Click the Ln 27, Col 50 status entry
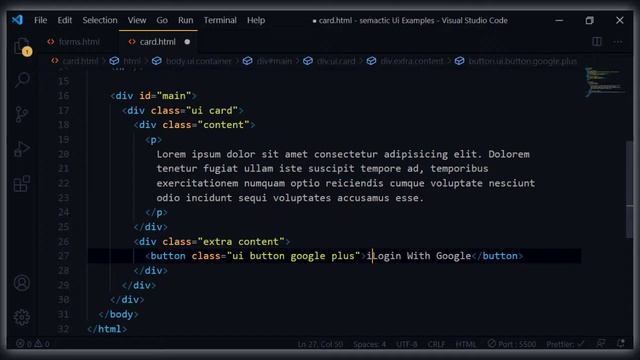 320,344
